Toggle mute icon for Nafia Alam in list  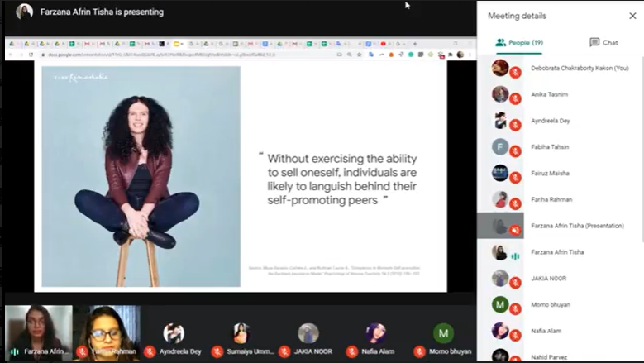[515, 335]
